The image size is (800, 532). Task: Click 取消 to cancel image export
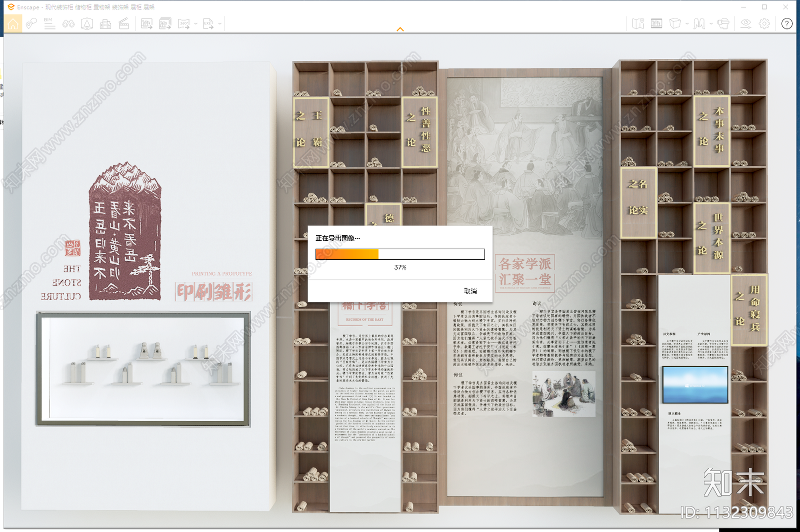coord(470,291)
